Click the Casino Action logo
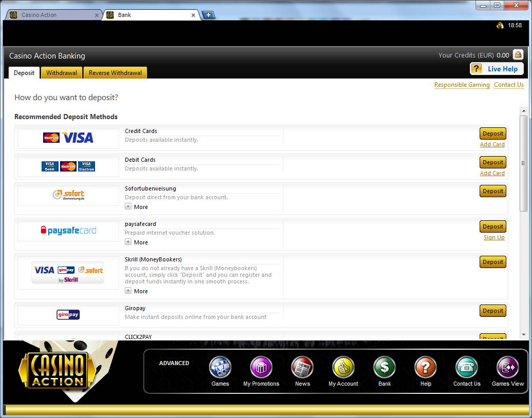 pos(56,371)
